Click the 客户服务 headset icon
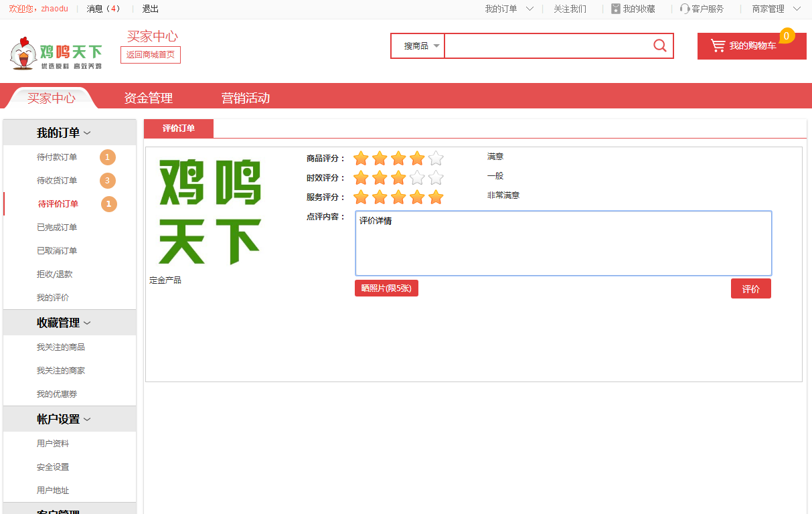The height and width of the screenshot is (514, 812). (x=684, y=9)
